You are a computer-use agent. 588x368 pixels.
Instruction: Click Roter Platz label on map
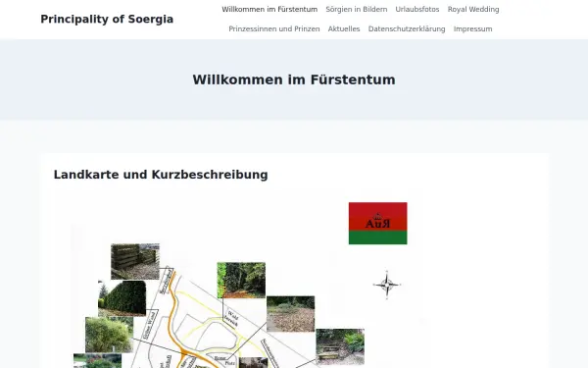(x=225, y=361)
